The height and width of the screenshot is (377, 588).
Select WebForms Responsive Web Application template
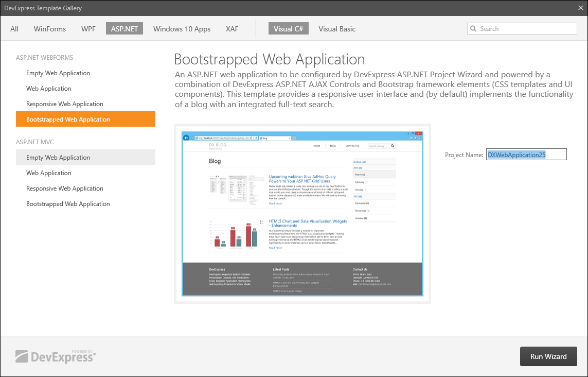click(x=85, y=104)
